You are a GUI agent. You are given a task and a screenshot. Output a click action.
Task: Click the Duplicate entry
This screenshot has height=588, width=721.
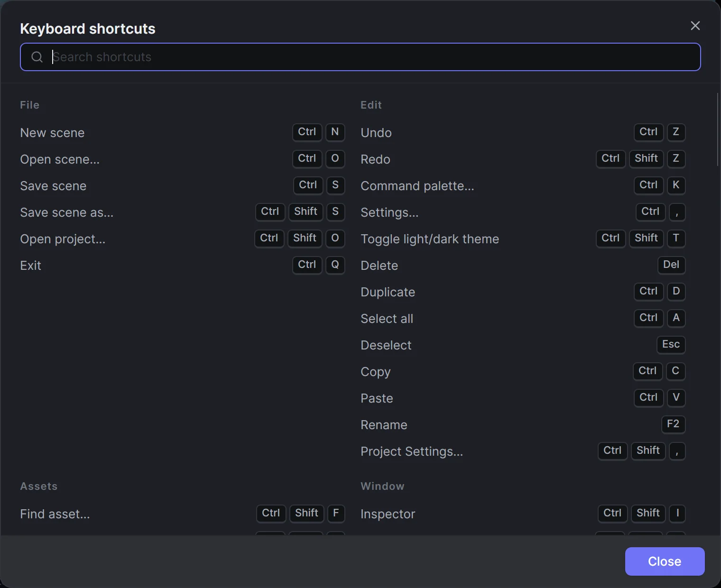click(x=523, y=292)
